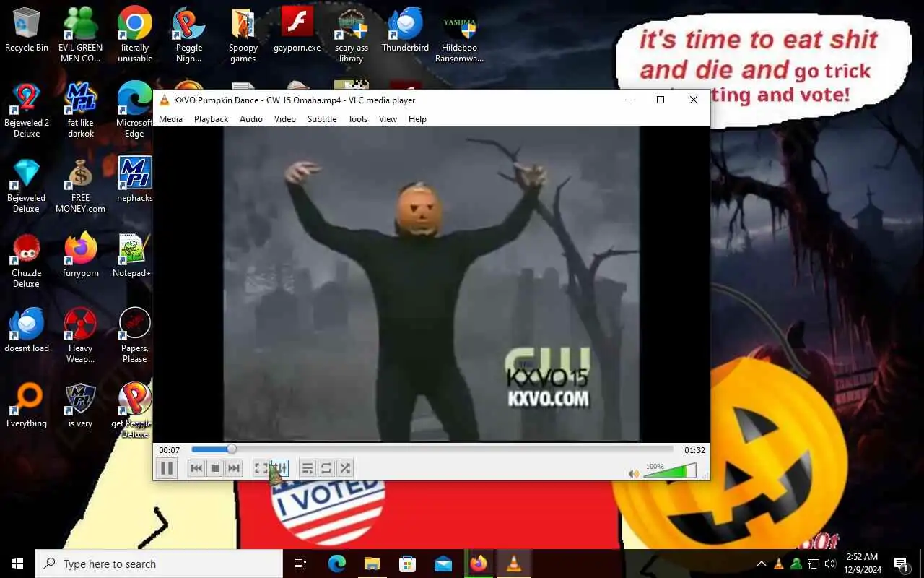The width and height of the screenshot is (924, 578).
Task: Toggle the VLC playlist view
Action: point(308,469)
